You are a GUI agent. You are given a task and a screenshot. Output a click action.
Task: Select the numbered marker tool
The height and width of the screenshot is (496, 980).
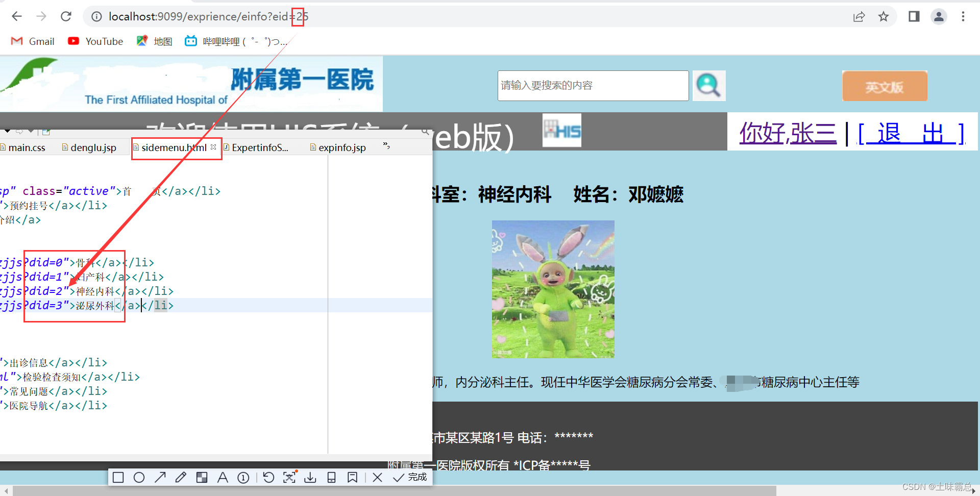(243, 478)
